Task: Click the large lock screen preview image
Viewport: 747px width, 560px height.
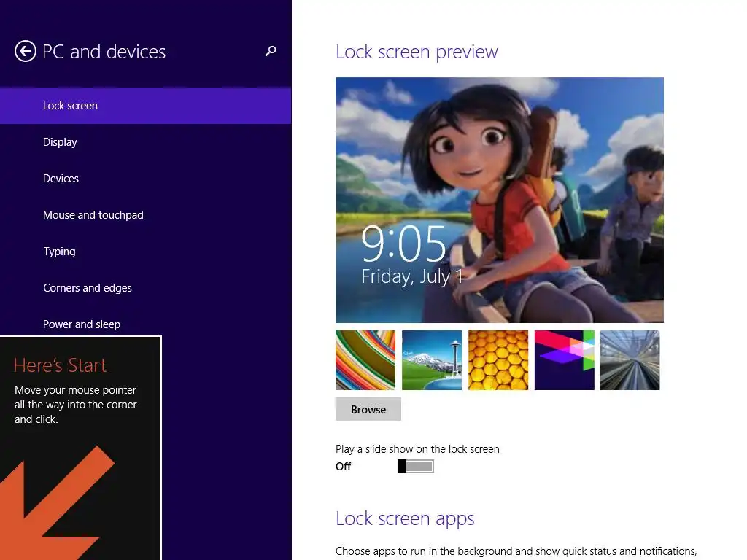Action: click(499, 200)
